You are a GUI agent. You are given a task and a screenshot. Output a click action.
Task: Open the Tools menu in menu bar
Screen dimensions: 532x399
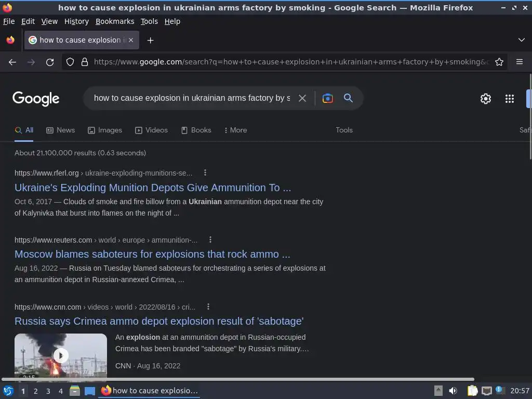coord(149,21)
